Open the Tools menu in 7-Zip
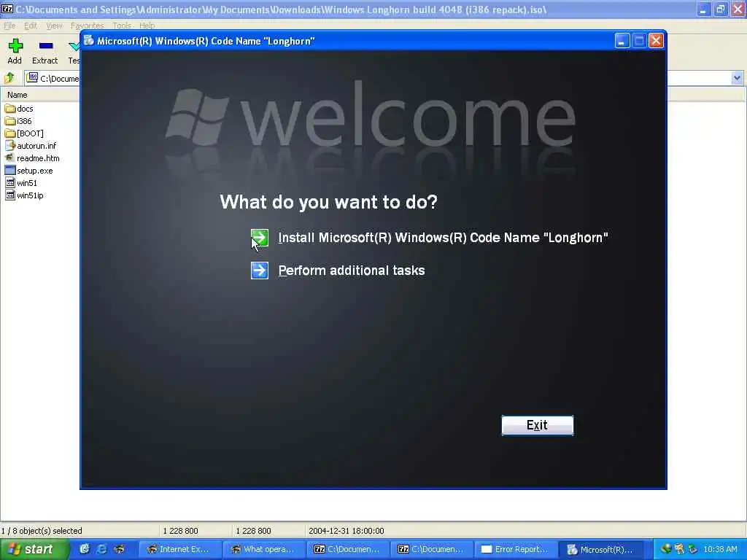 click(x=122, y=26)
